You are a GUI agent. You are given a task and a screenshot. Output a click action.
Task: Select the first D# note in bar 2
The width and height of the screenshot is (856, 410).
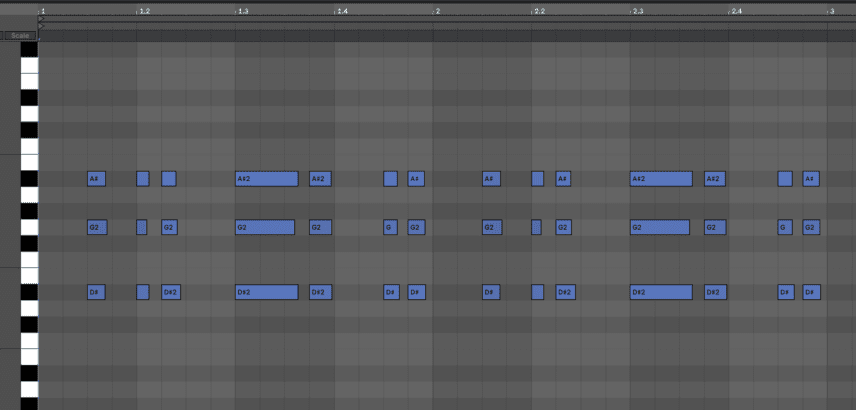pyautogui.click(x=491, y=292)
